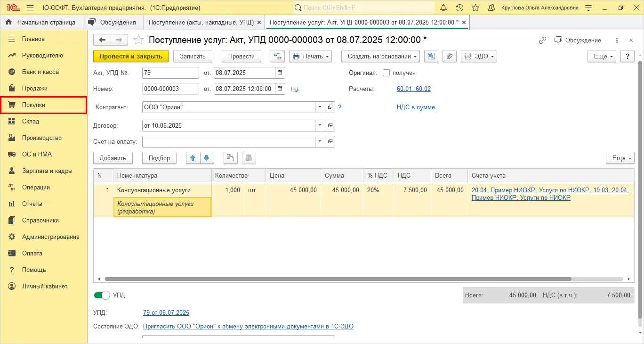The image size is (644, 344).
Task: Open calendar for Номер date field
Action: click(280, 89)
